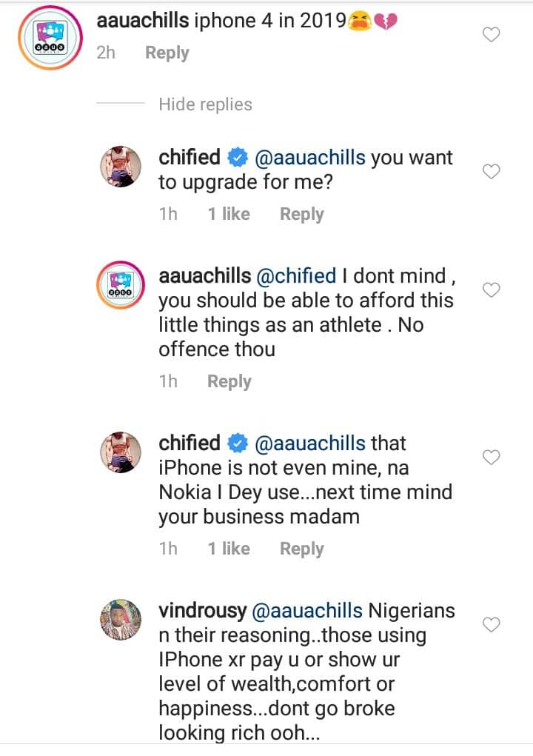Open @chified mention in aauachills' reply
This screenshot has width=533, height=756.
pyautogui.click(x=296, y=276)
